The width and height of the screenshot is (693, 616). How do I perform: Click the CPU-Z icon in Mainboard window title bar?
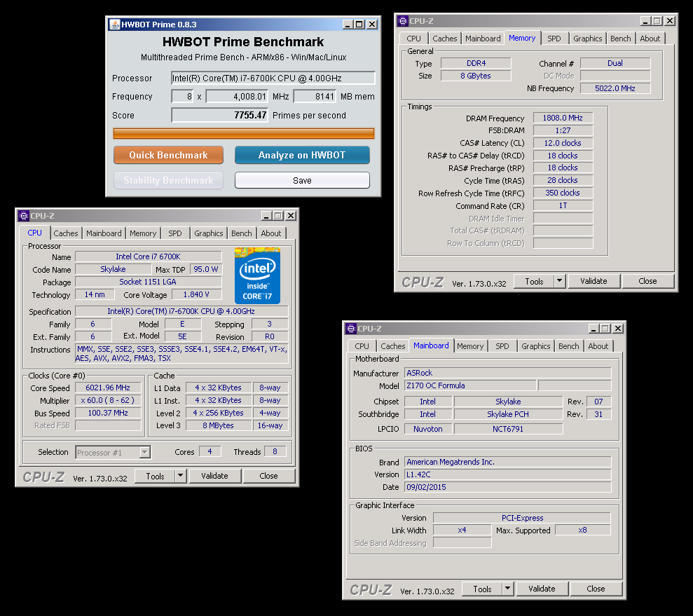click(351, 329)
